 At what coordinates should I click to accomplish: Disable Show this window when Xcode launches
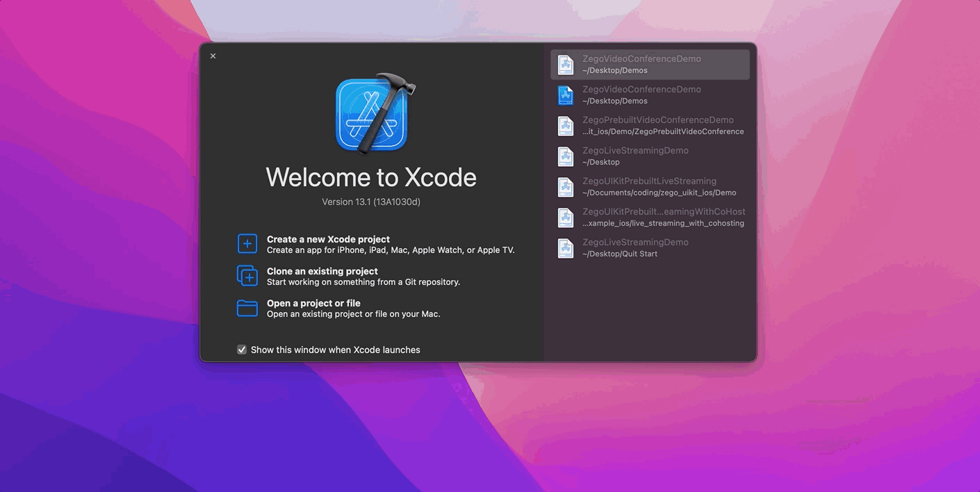point(242,350)
